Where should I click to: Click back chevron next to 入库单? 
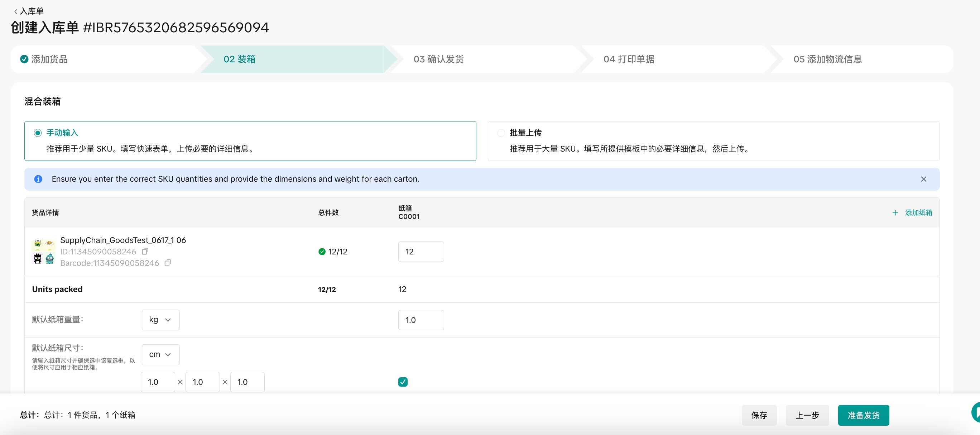(16, 11)
